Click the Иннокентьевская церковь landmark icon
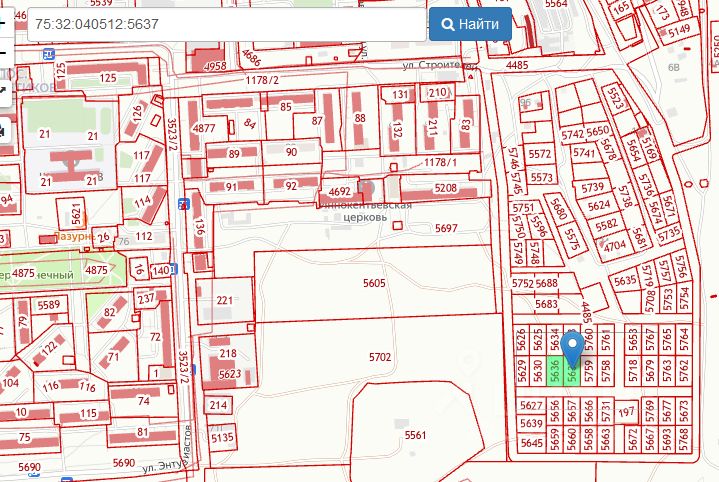 pos(365,188)
